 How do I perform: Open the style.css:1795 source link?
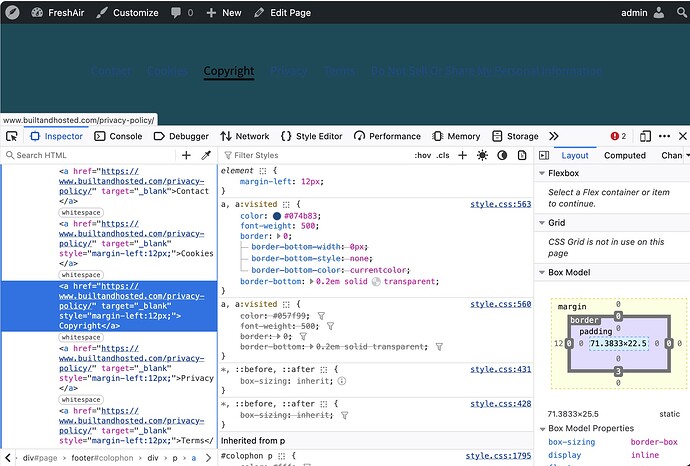(498, 456)
